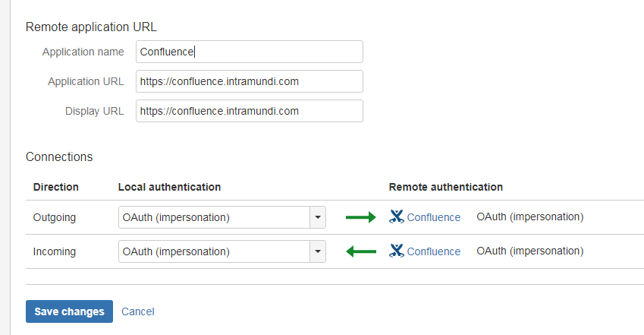This screenshot has width=644, height=335.
Task: Click the Application name label
Action: (83, 52)
